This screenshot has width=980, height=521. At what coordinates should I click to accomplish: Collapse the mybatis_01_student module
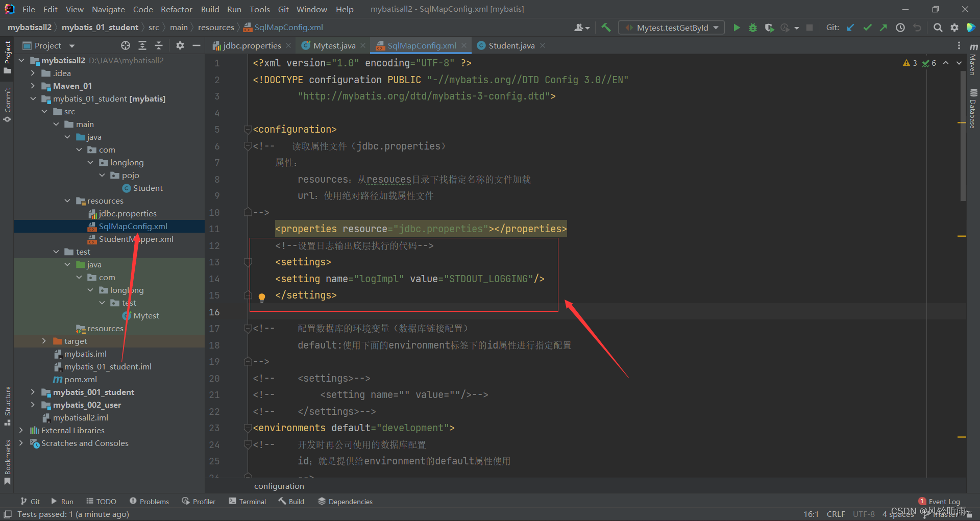tap(33, 98)
